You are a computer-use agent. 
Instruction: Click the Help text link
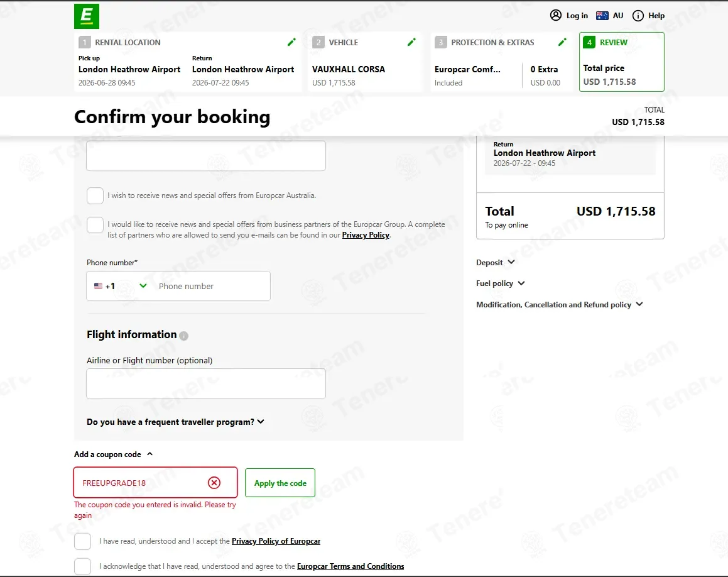[x=656, y=16]
